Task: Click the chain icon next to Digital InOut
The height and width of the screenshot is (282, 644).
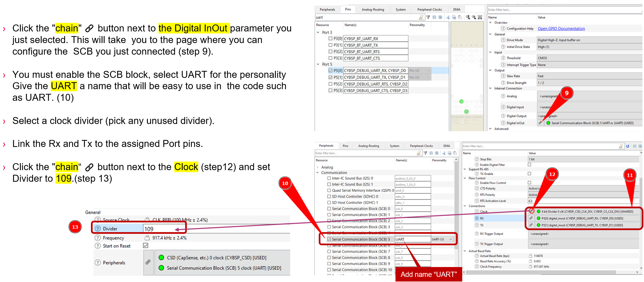Action: 540,123
